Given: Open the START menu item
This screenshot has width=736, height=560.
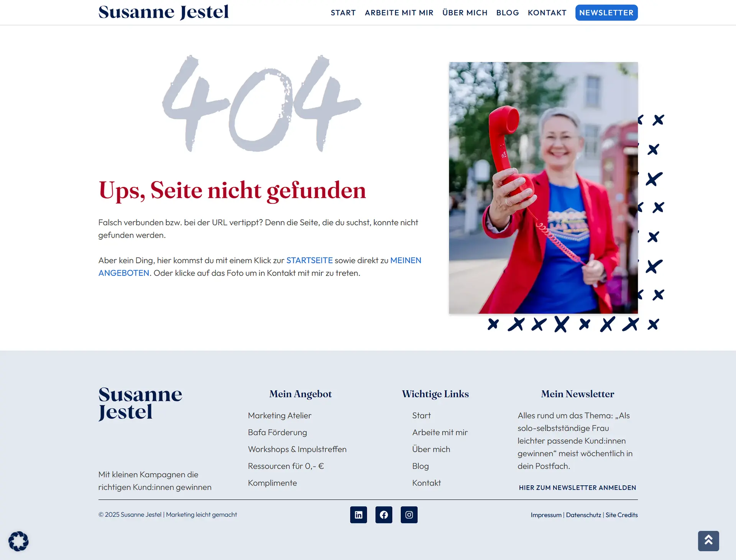Looking at the screenshot, I should point(343,13).
